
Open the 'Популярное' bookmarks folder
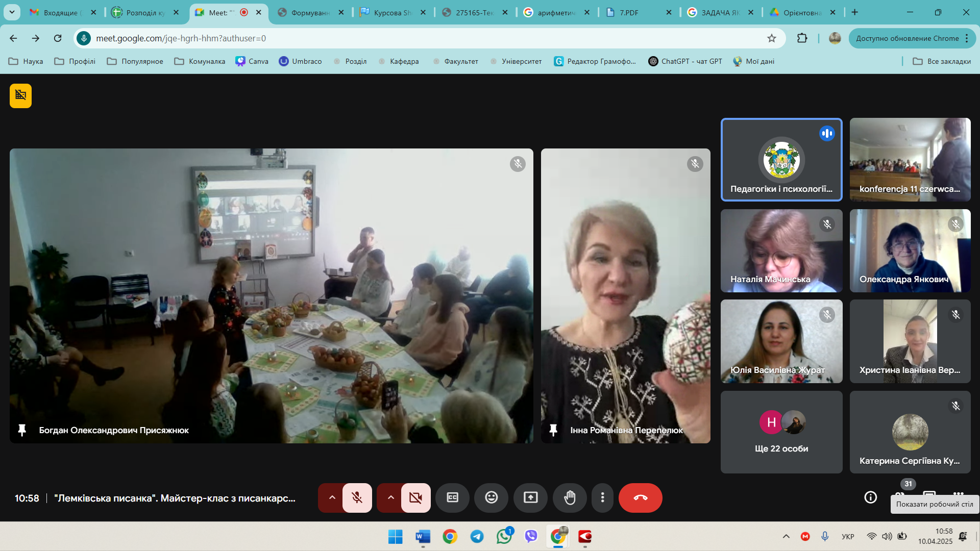[135, 61]
